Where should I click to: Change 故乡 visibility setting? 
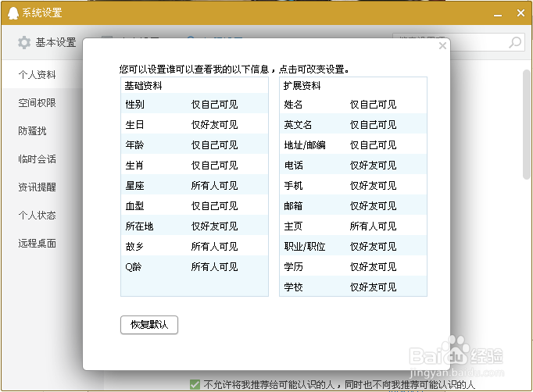pyautogui.click(x=214, y=247)
